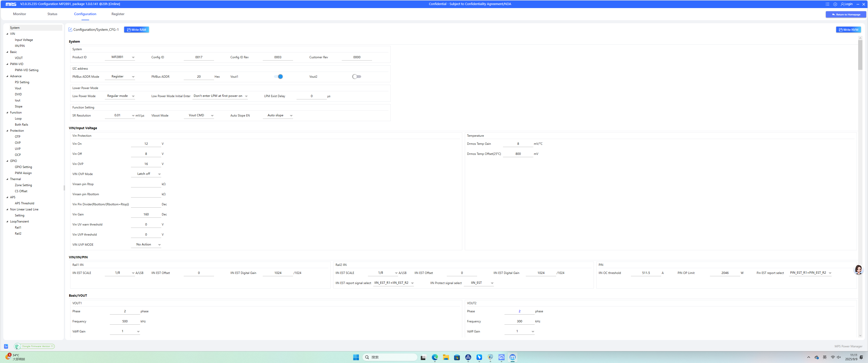Collapse the Protection tree node

tap(7, 131)
